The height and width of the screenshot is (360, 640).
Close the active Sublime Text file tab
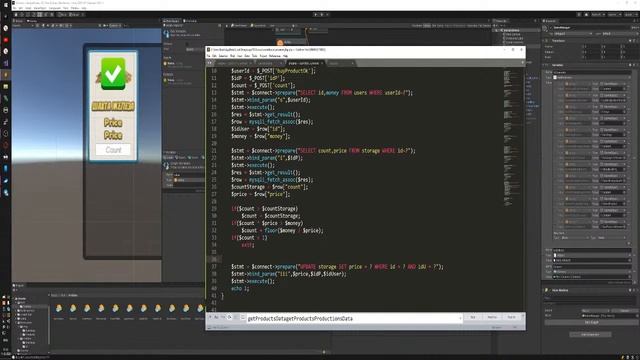[322, 63]
